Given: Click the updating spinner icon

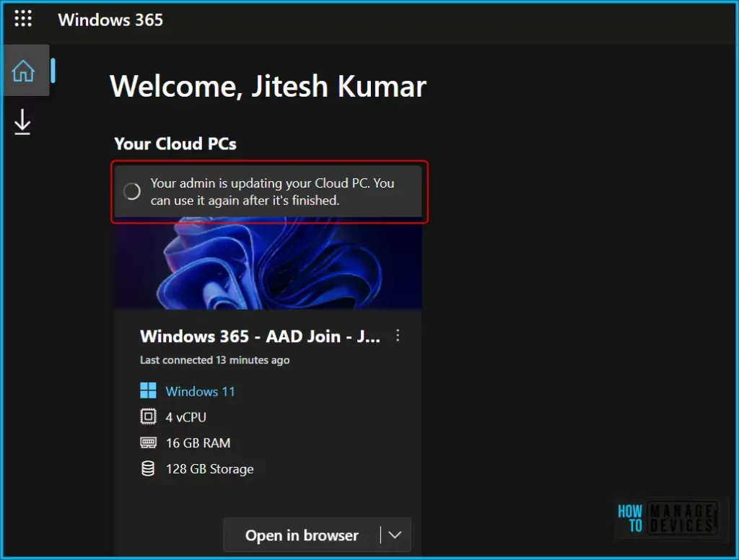Looking at the screenshot, I should [x=132, y=191].
